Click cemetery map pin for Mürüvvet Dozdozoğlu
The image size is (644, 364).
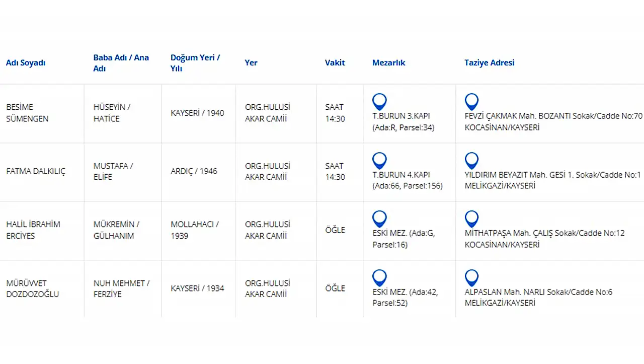379,278
